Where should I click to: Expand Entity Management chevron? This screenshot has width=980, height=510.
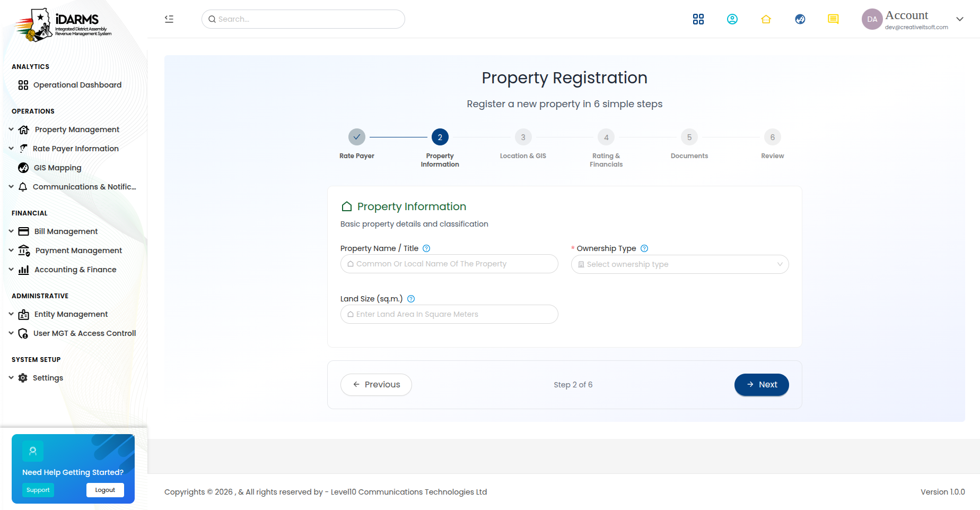point(11,314)
